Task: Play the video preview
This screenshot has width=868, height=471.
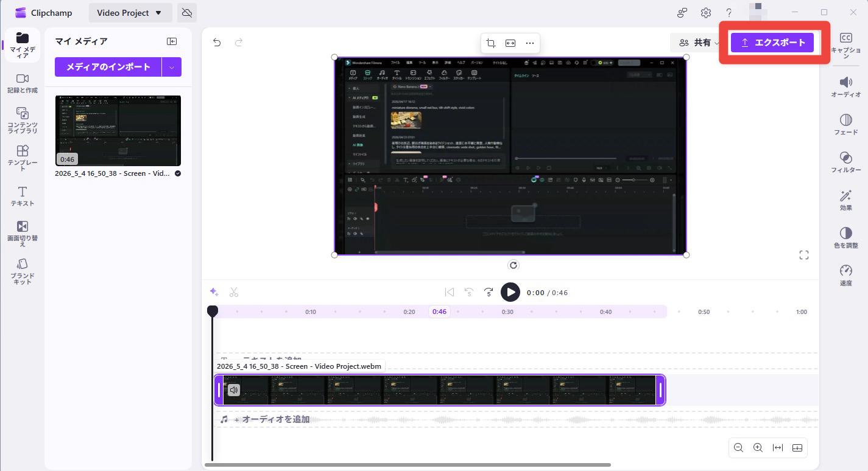Action: (x=510, y=293)
